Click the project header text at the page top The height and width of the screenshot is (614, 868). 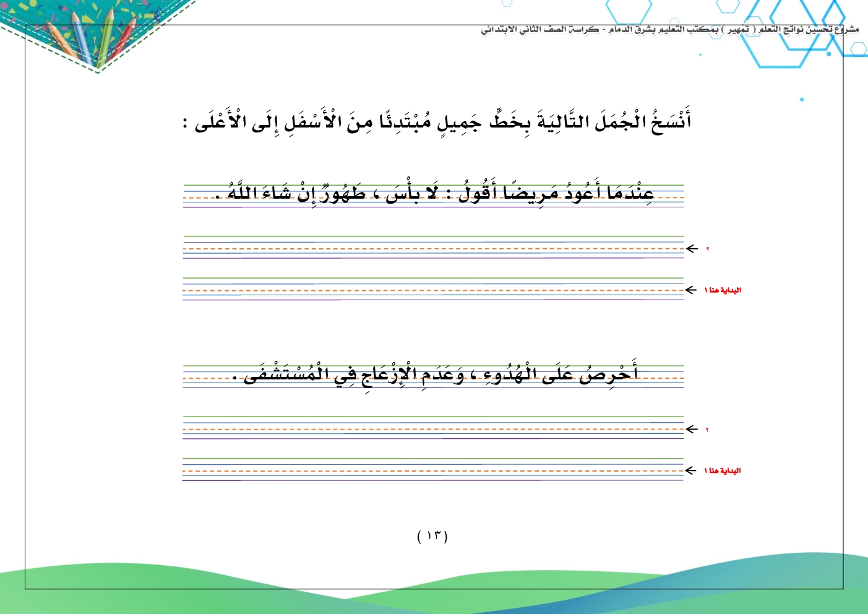tap(669, 30)
